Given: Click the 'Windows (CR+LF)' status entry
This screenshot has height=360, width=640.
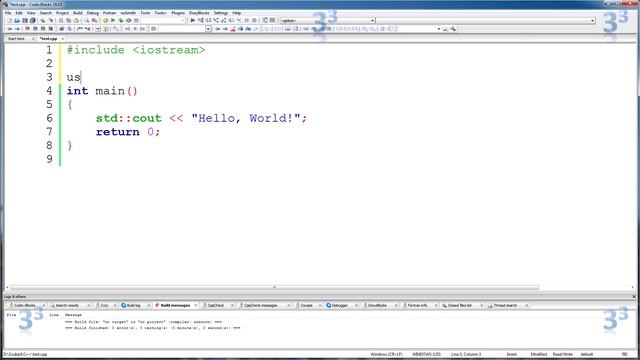Looking at the screenshot, I should pos(386,354).
